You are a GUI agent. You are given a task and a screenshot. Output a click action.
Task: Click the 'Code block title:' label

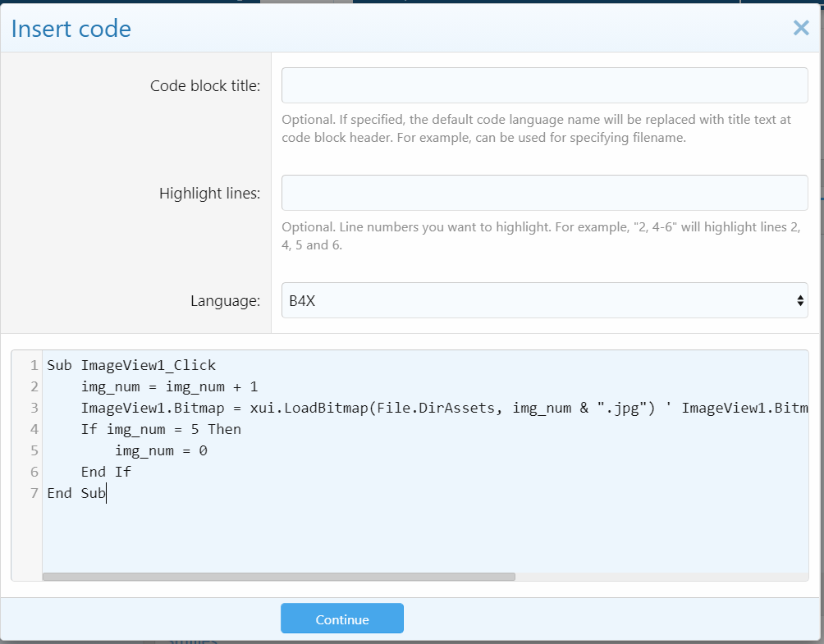[205, 86]
